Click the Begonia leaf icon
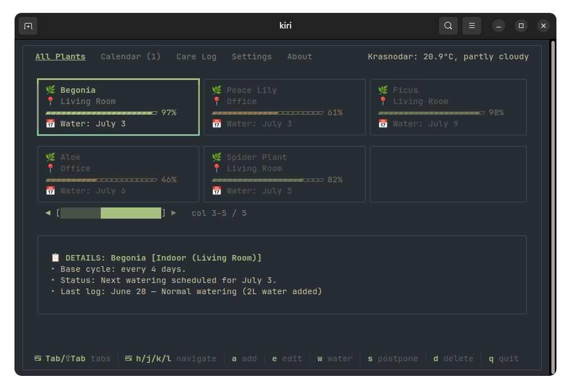This screenshot has height=392, width=571. pyautogui.click(x=50, y=90)
